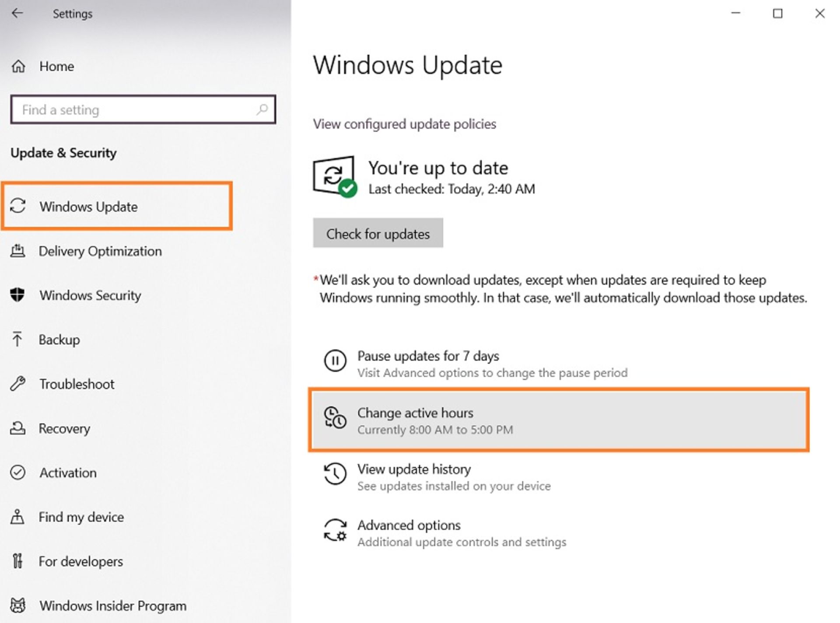Click the Update & Security heading
840x623 pixels.
63,153
